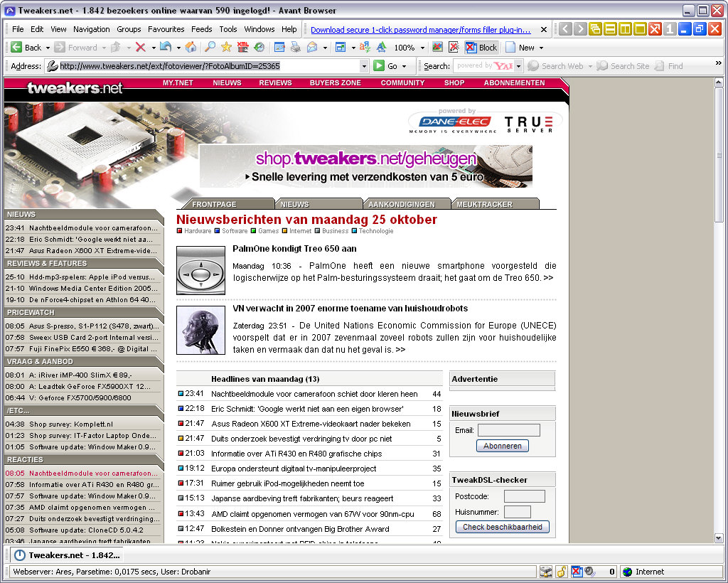This screenshot has width=728, height=583.
Task: Click the Postcode input field
Action: tap(524, 496)
